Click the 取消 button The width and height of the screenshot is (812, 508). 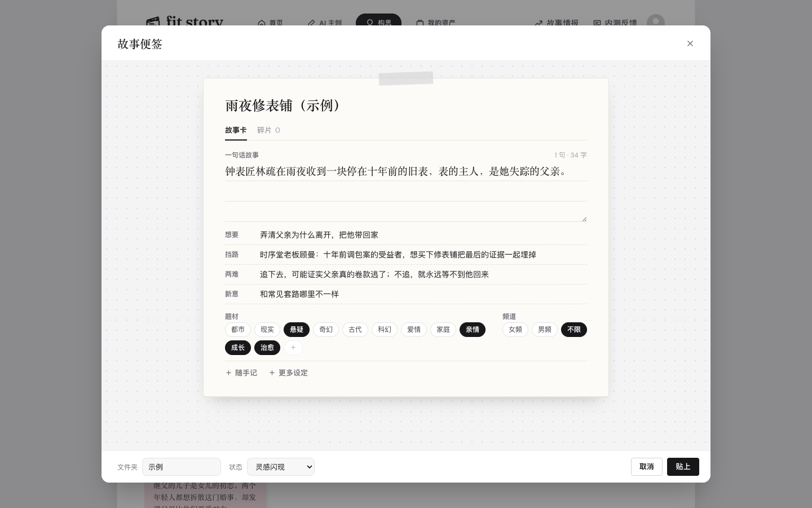tap(647, 467)
